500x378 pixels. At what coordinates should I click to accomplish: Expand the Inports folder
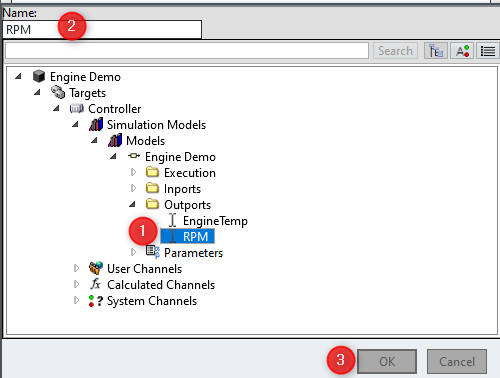(133, 188)
